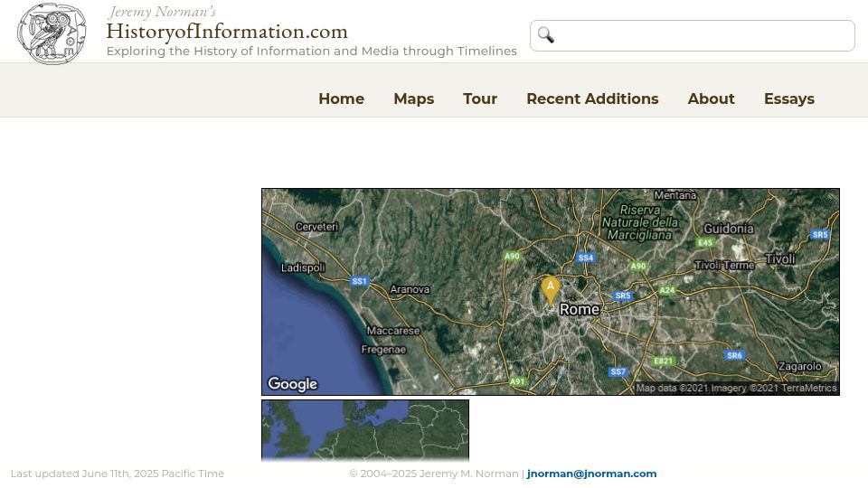Click the Exploring the History tagline
Image resolution: width=868 pixels, height=488 pixels.
coord(312,51)
